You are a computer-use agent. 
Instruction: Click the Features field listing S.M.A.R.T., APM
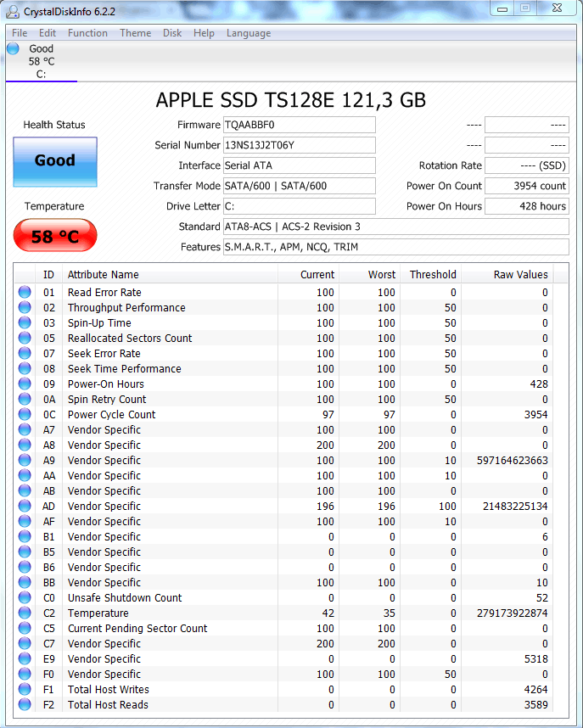(x=395, y=247)
